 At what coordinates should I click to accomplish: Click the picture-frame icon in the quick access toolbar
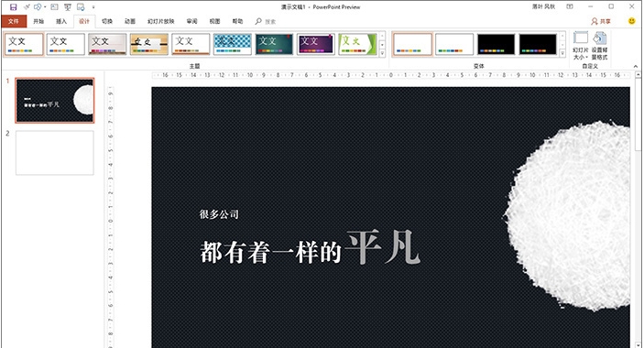point(55,7)
